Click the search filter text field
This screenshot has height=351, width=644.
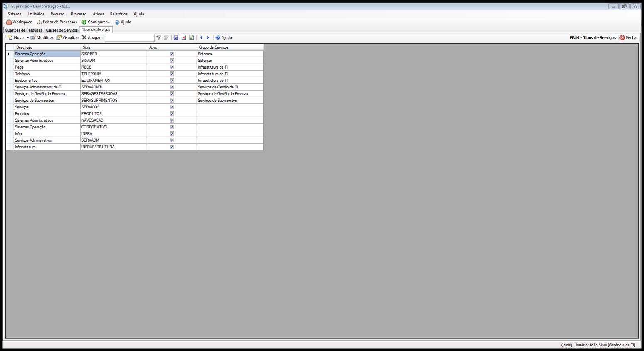tap(129, 38)
